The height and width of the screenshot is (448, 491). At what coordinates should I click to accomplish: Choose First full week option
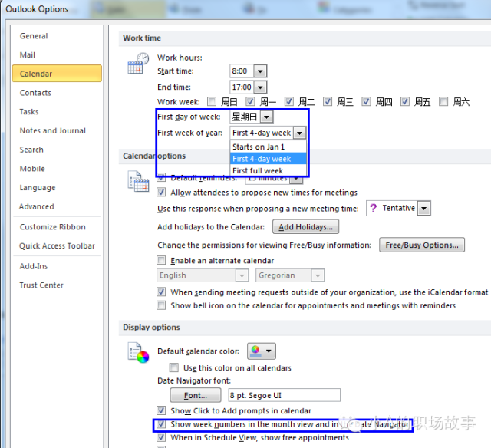pos(269,170)
